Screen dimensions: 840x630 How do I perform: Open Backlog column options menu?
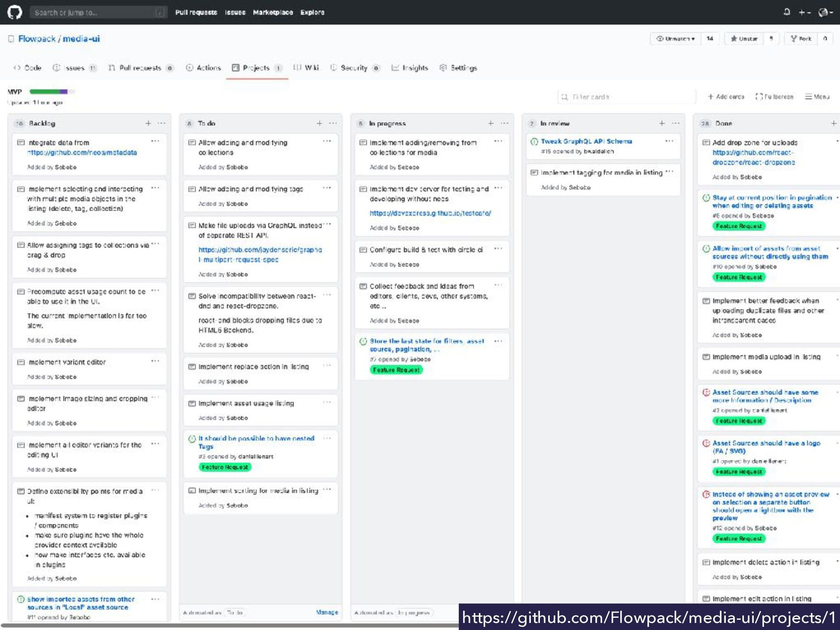(161, 123)
